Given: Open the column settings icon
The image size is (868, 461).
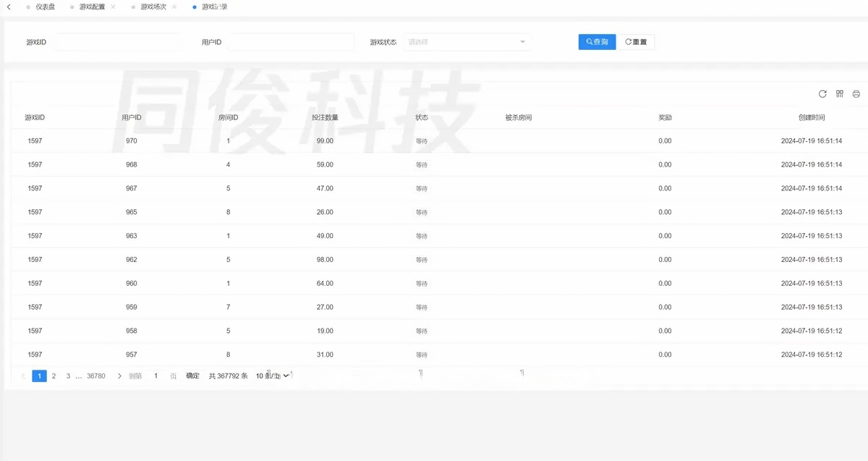Looking at the screenshot, I should point(840,94).
